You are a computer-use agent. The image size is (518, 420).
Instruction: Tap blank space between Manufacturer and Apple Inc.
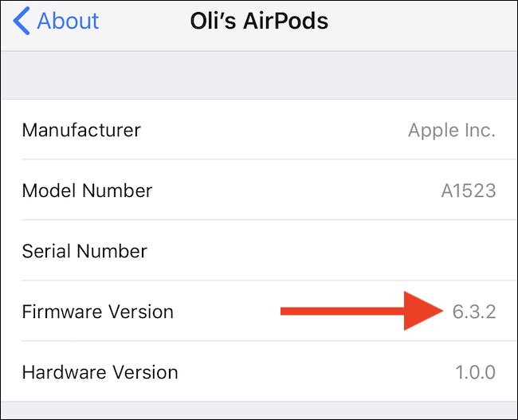271,130
